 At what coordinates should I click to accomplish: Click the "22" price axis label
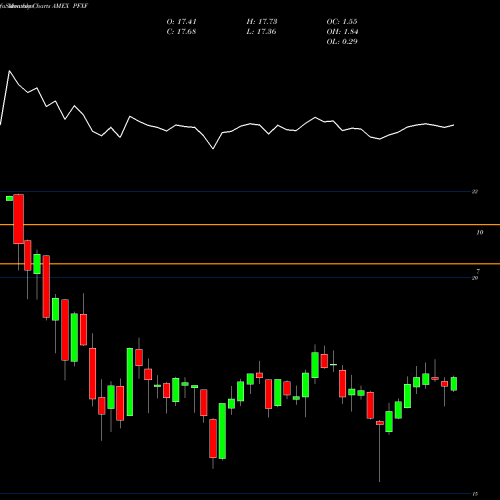(475, 192)
